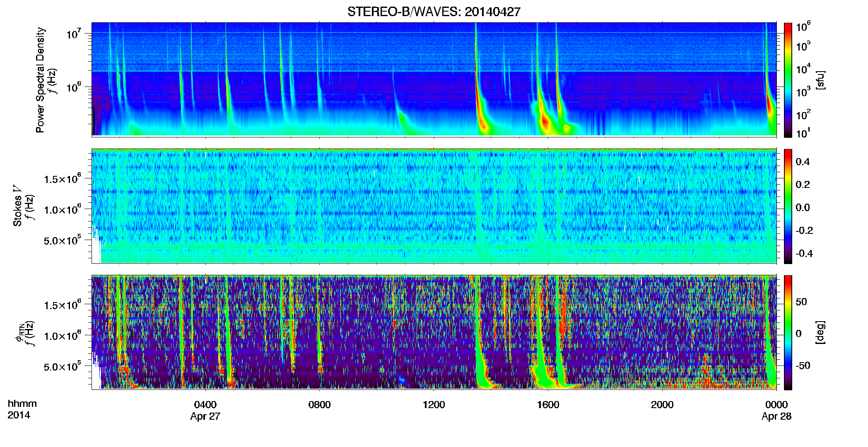This screenshot has height=447, width=868.
Task: Select the 1600 time tick label
Action: point(548,404)
